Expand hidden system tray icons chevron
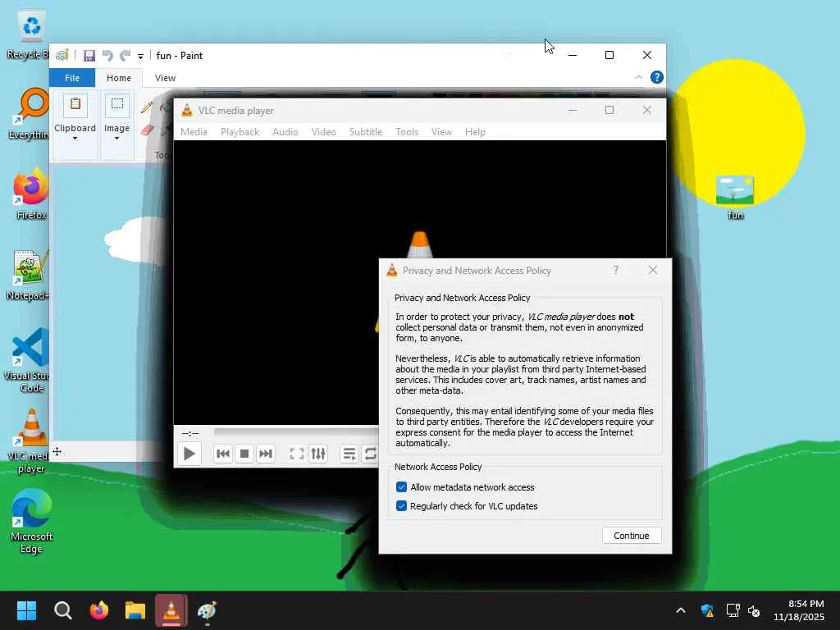840x630 pixels. click(680, 610)
